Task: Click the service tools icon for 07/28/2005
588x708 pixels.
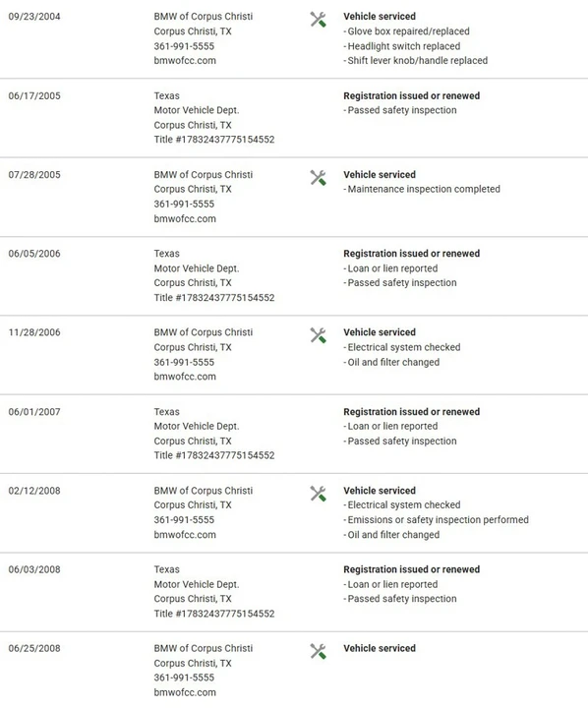Action: 318,177
